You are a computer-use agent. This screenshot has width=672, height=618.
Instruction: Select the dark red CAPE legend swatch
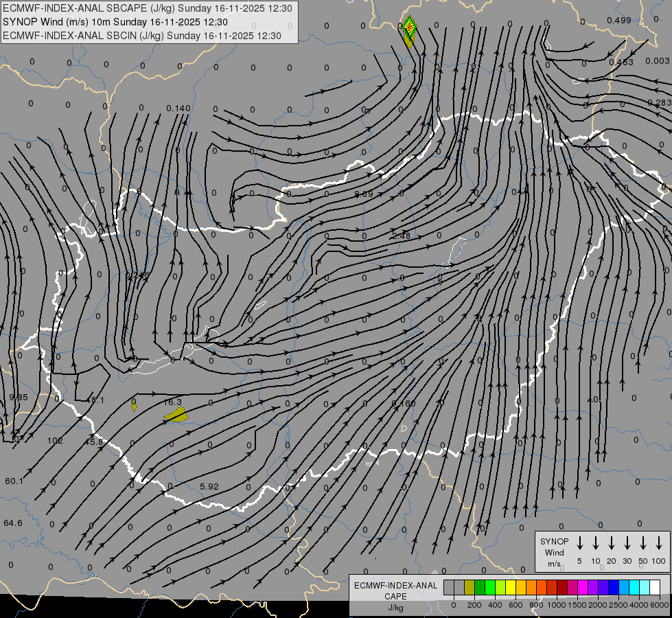point(562,587)
